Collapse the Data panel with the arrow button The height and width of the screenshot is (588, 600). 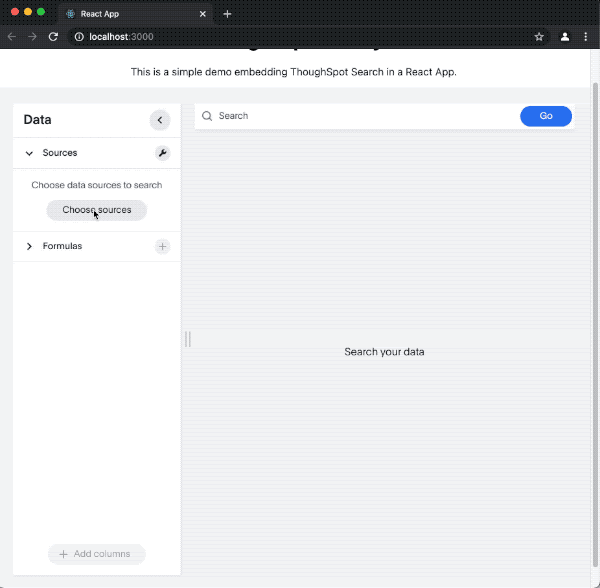click(x=160, y=120)
